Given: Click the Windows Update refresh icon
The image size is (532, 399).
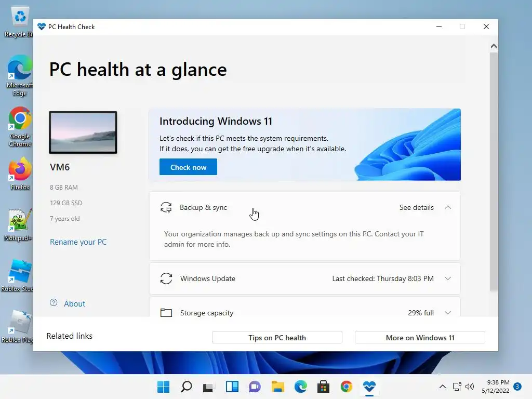Looking at the screenshot, I should [x=166, y=278].
